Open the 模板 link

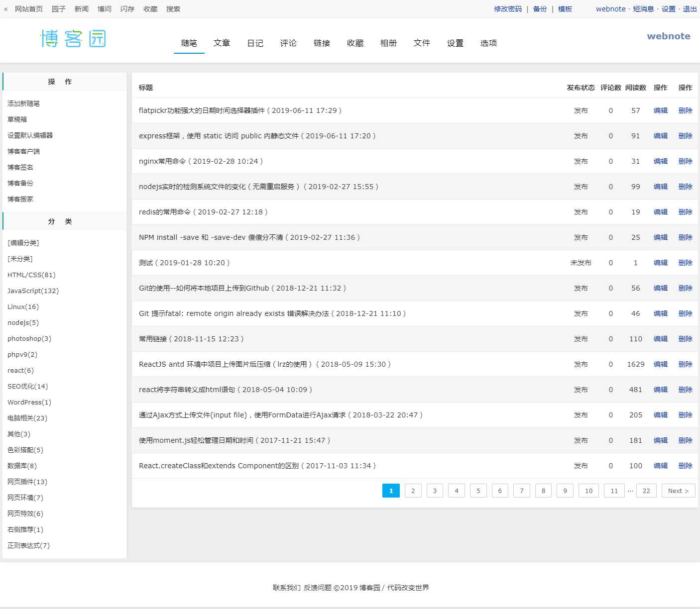(x=565, y=9)
